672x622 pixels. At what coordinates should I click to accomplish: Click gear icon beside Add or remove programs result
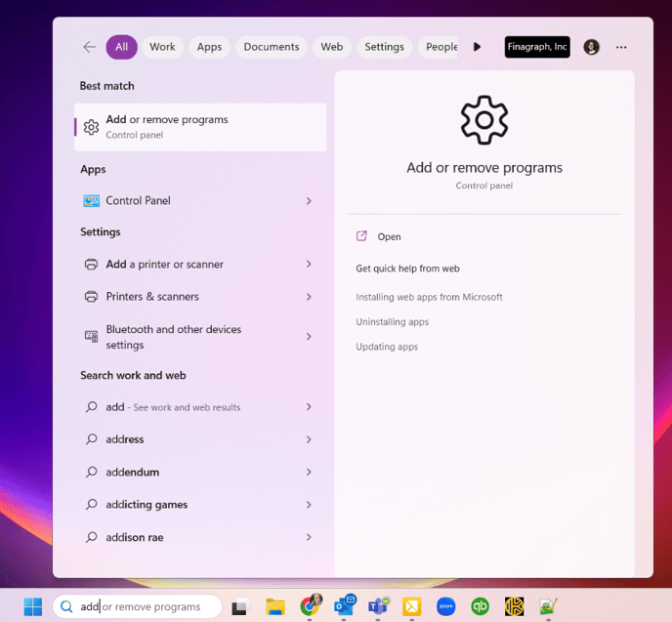pos(91,127)
